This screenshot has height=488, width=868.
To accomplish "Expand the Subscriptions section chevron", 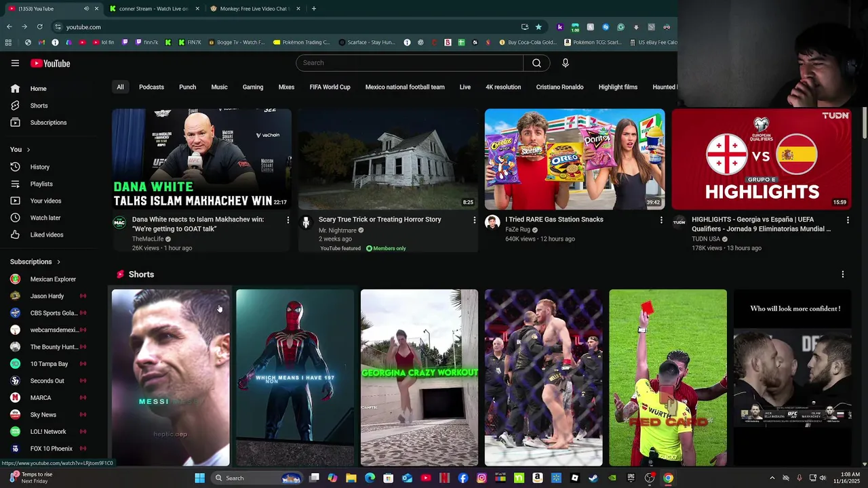I will coord(58,262).
